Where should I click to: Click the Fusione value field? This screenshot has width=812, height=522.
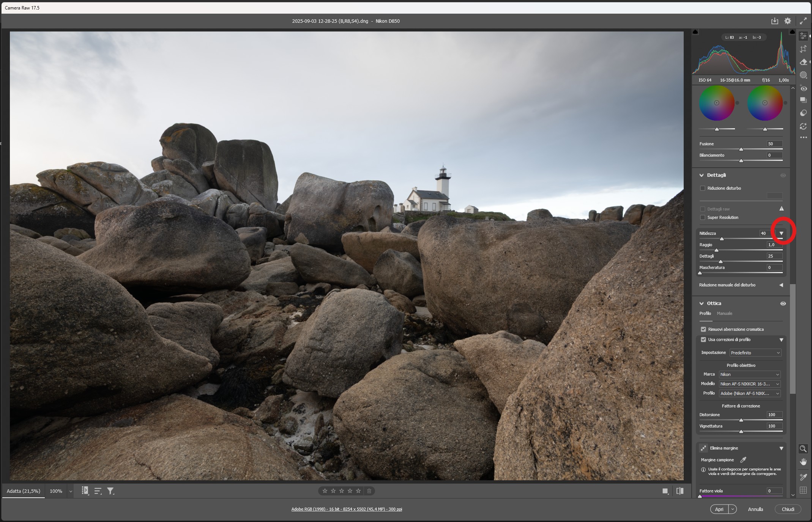[774, 144]
